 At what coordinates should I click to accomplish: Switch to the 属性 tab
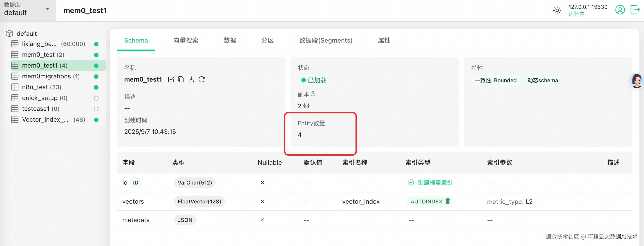click(x=384, y=41)
